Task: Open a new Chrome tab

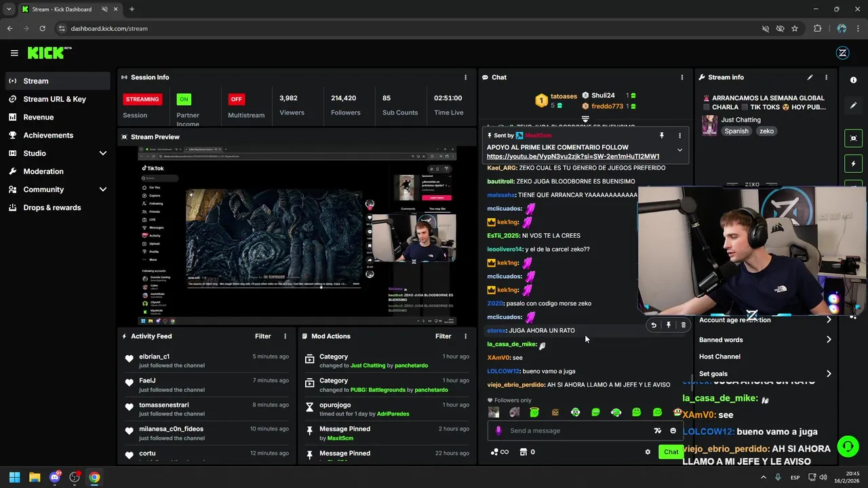Action: click(132, 9)
